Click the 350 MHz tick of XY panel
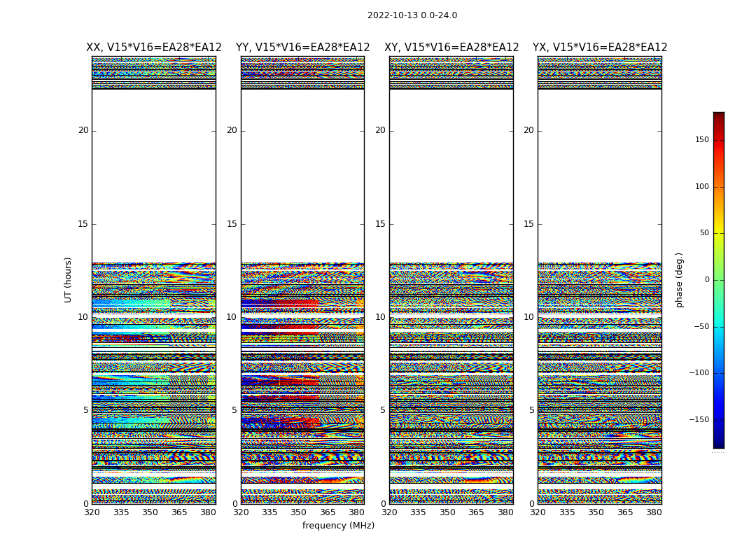Image resolution: width=735 pixels, height=560 pixels. click(448, 512)
